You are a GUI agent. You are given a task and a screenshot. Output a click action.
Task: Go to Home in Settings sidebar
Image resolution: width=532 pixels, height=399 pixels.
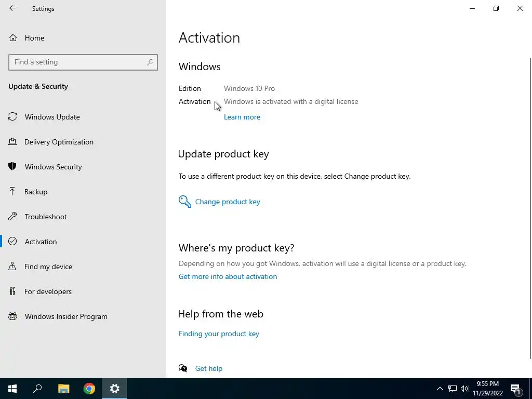(x=34, y=38)
